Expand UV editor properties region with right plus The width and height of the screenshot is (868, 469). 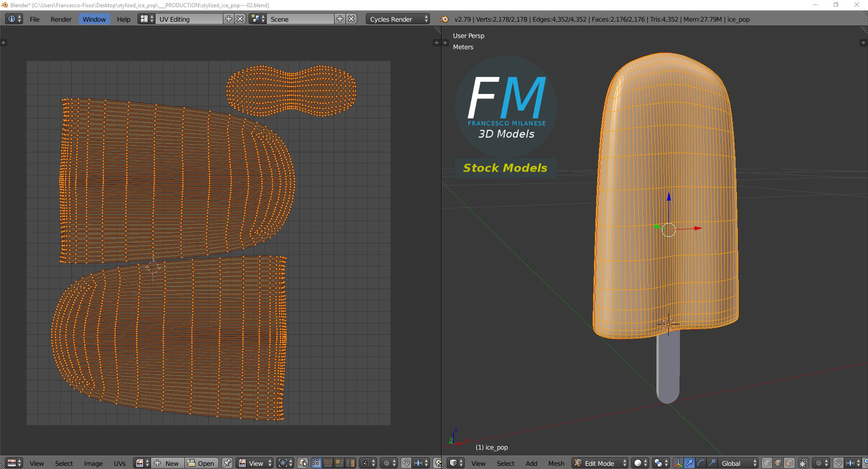(x=436, y=42)
